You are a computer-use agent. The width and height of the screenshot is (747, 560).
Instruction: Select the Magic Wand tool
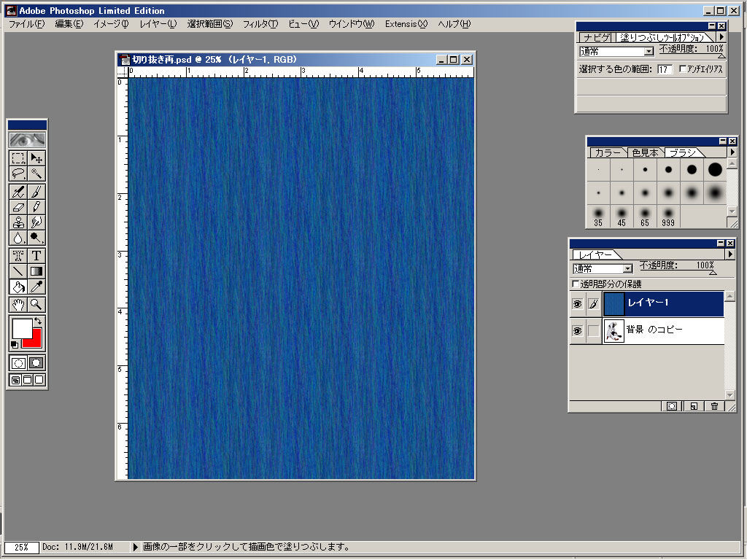36,174
